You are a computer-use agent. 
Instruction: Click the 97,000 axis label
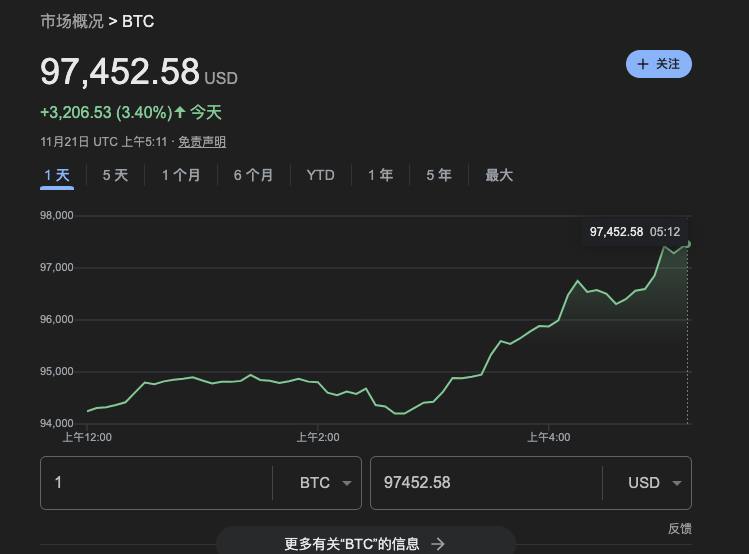57,267
